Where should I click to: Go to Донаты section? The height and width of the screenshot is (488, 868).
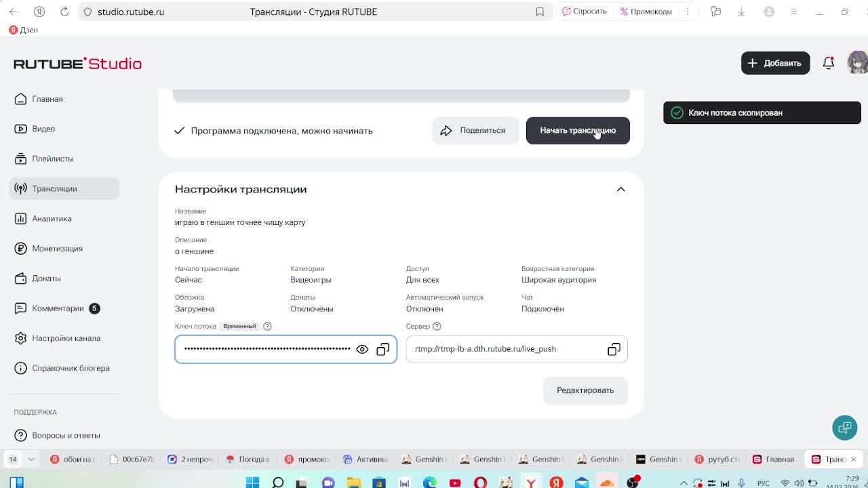tap(64, 278)
